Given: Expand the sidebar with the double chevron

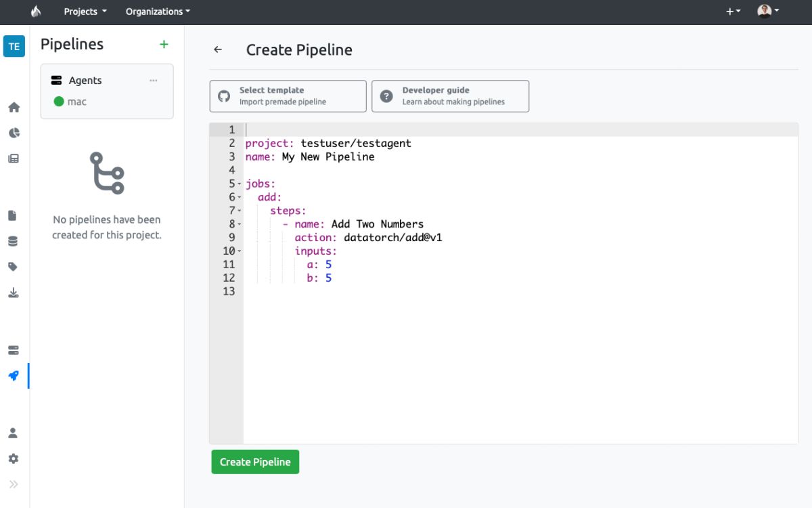Looking at the screenshot, I should pos(14,484).
